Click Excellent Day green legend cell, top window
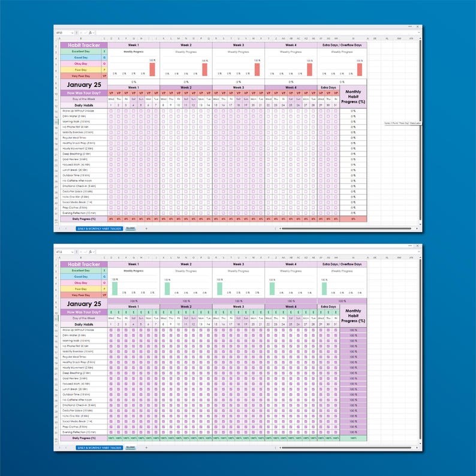Screen dimensions: 476x476 click(81, 52)
